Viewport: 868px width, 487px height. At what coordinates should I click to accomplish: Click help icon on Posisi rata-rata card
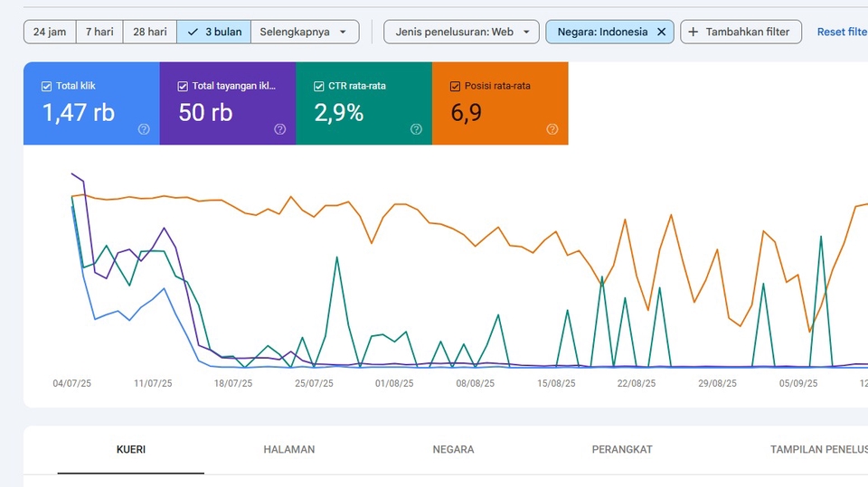pyautogui.click(x=552, y=129)
